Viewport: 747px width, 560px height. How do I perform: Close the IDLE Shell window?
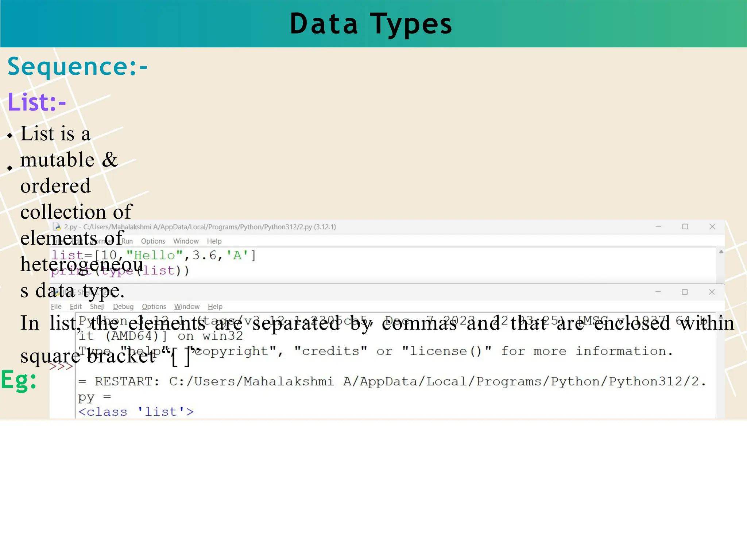(712, 292)
